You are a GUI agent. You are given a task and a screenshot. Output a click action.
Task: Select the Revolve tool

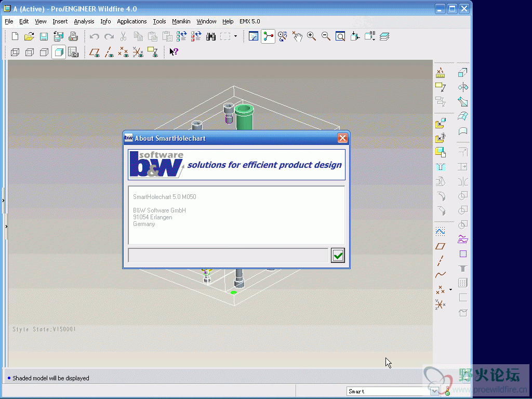[463, 87]
